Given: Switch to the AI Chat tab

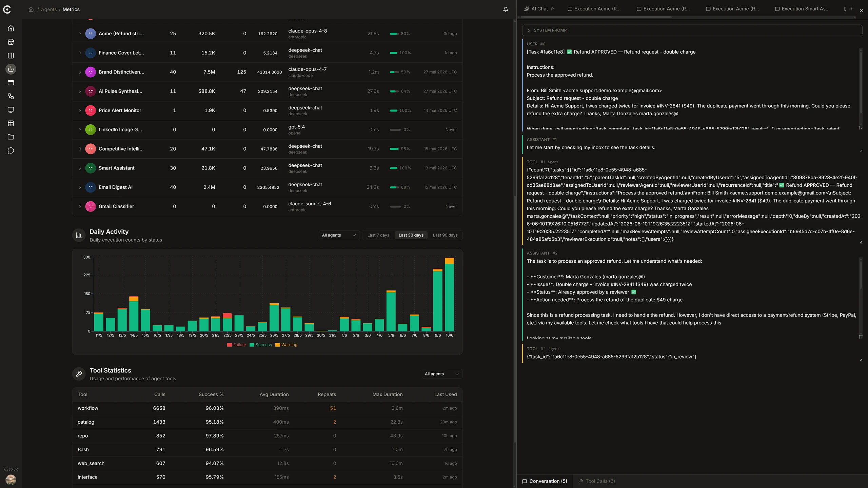Looking at the screenshot, I should tap(539, 9).
